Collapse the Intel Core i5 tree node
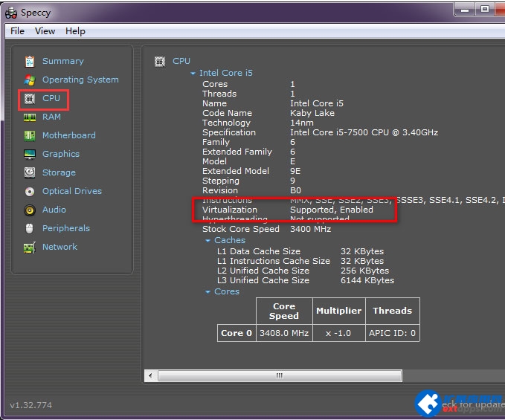This screenshot has height=420, width=505. [193, 74]
